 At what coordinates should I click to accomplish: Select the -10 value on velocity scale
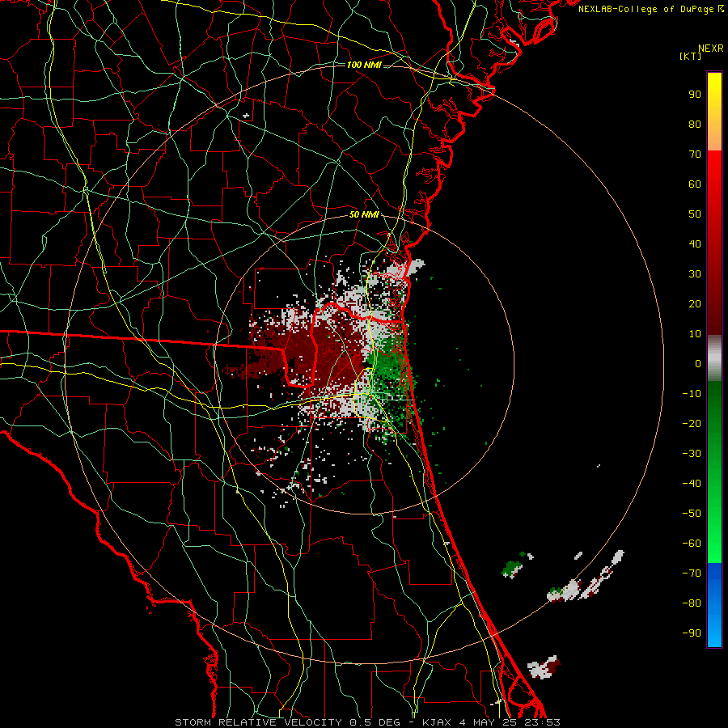(x=692, y=394)
